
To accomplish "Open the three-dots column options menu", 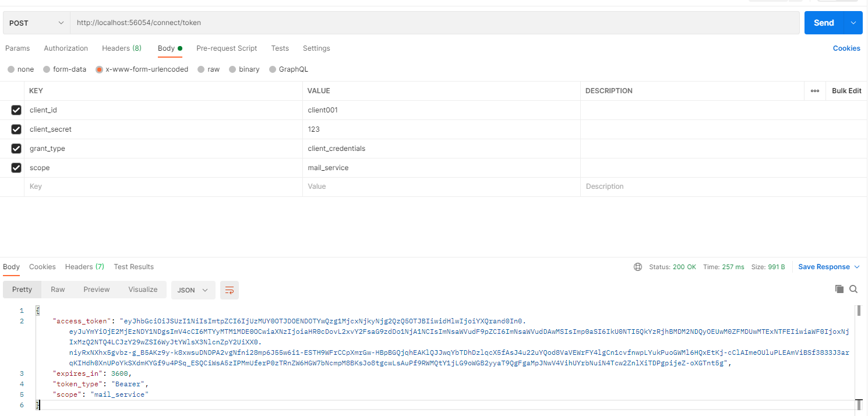I will point(815,91).
